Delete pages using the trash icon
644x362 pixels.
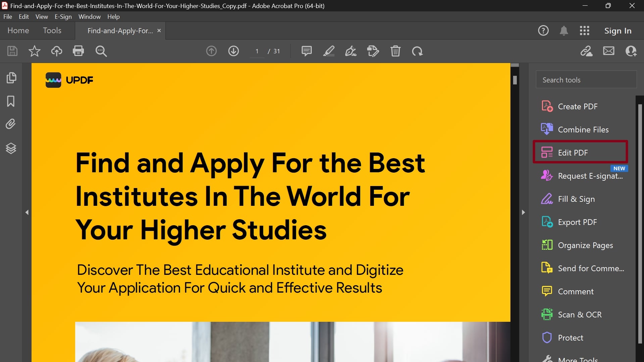(x=395, y=51)
